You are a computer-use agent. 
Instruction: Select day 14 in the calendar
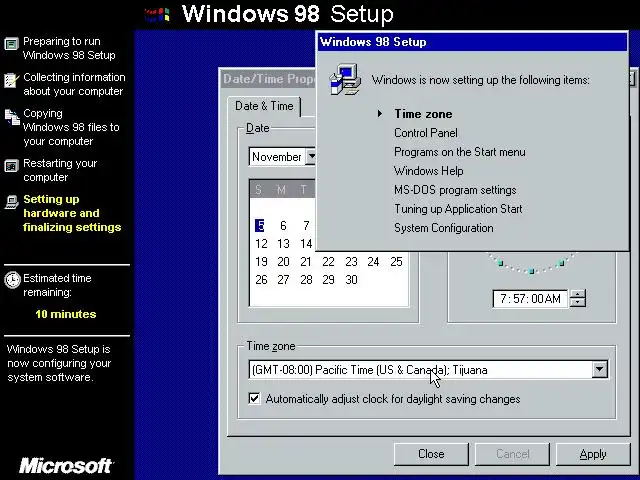click(306, 244)
